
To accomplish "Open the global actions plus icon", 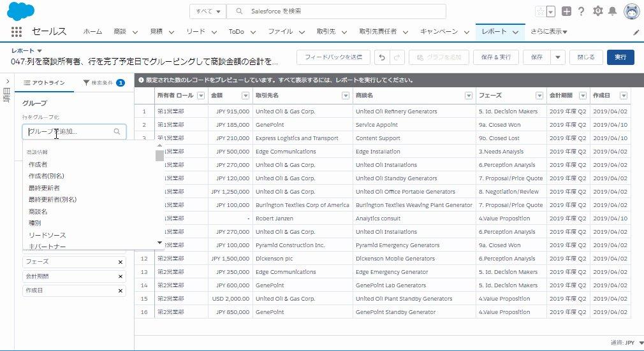I will (x=566, y=11).
